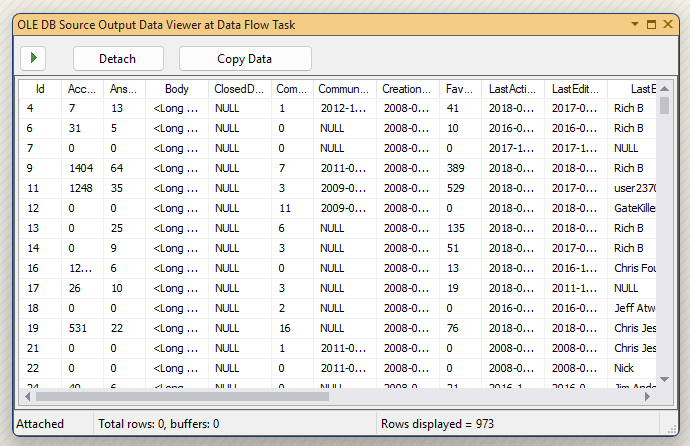This screenshot has width=690, height=446.
Task: Click Com value 16 in row 19
Action: (292, 328)
